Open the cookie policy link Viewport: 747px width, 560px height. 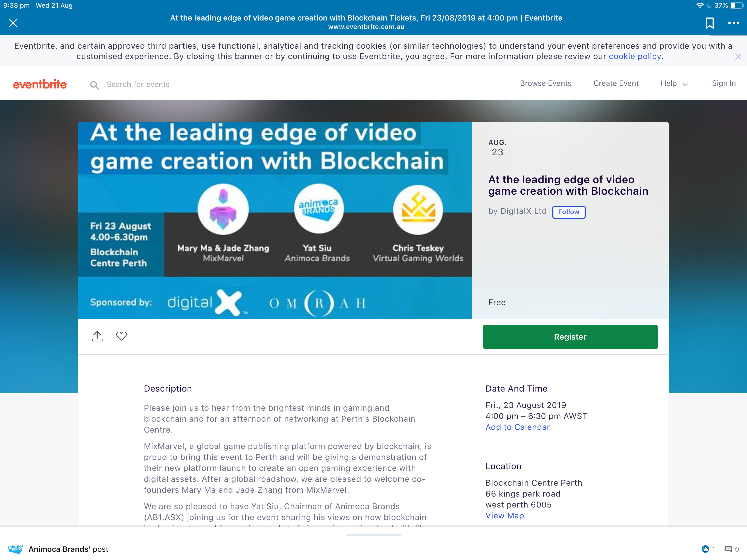coord(635,56)
